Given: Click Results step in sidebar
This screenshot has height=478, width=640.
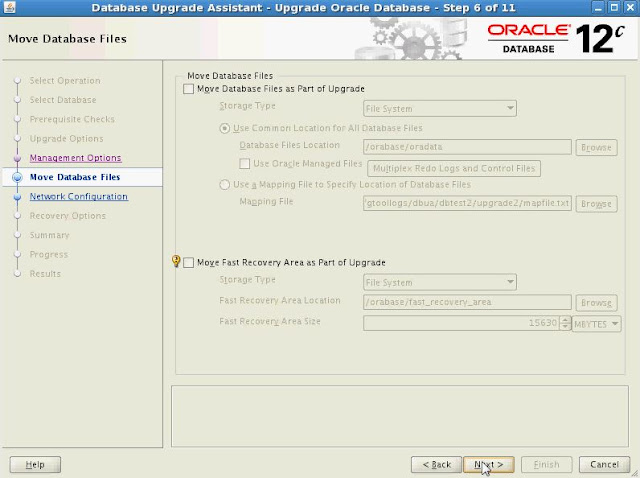Looking at the screenshot, I should (x=45, y=274).
